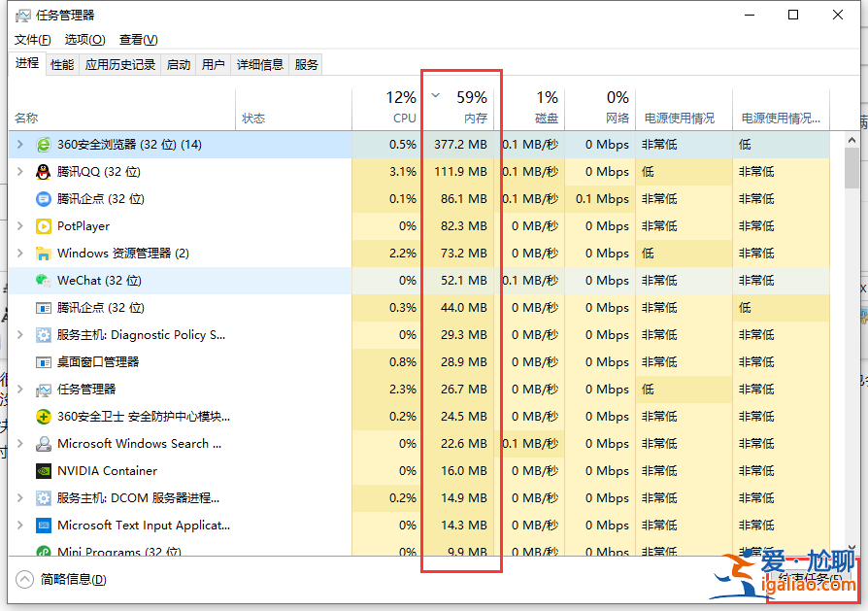
Task: Click the 360安全浏览器 process icon
Action: click(44, 144)
